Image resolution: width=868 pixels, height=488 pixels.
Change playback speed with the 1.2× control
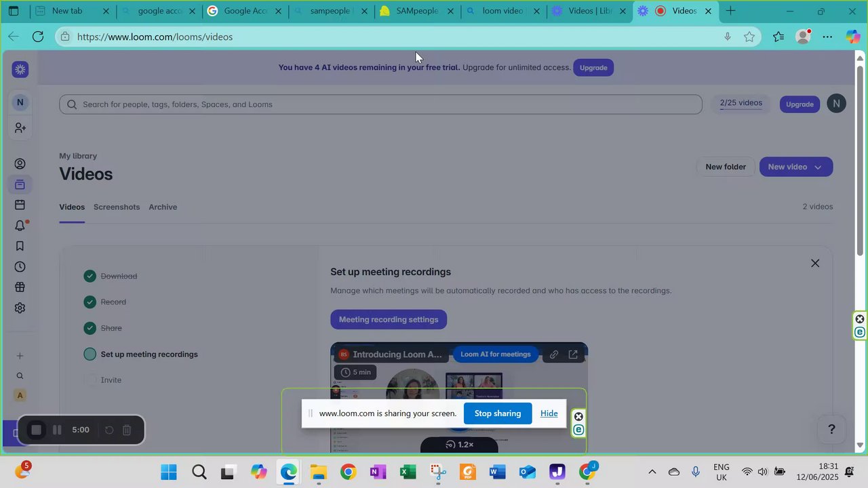pyautogui.click(x=459, y=445)
